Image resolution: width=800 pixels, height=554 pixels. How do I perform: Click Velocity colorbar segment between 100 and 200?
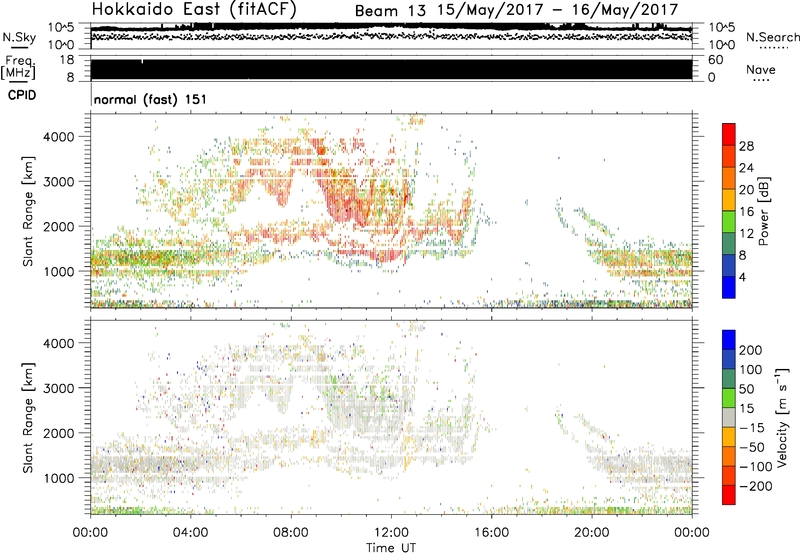(729, 359)
